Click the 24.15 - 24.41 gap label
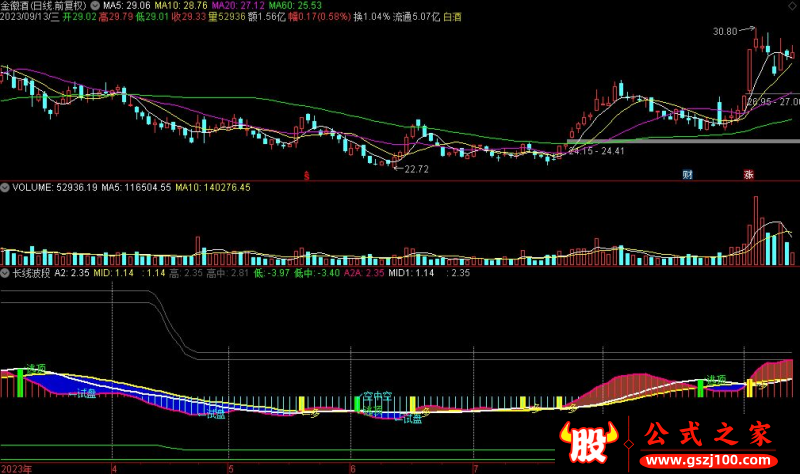Viewport: 800px width, 474px height. (x=596, y=151)
